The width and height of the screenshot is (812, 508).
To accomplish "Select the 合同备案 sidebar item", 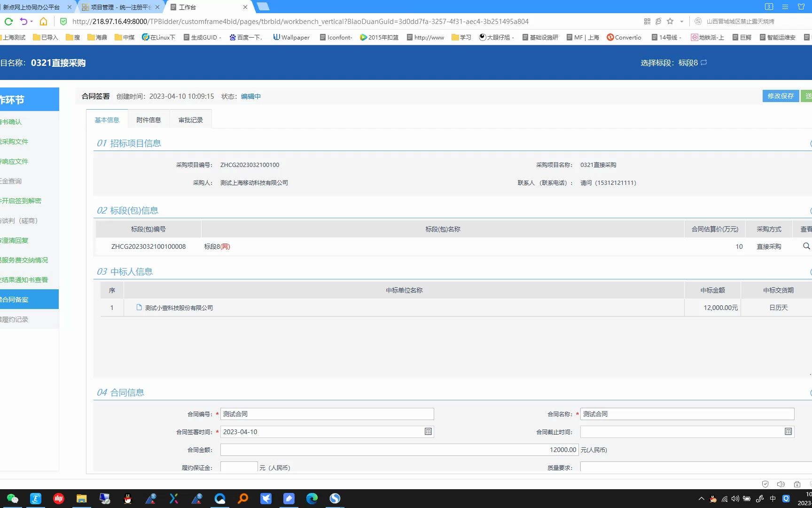I will [29, 299].
